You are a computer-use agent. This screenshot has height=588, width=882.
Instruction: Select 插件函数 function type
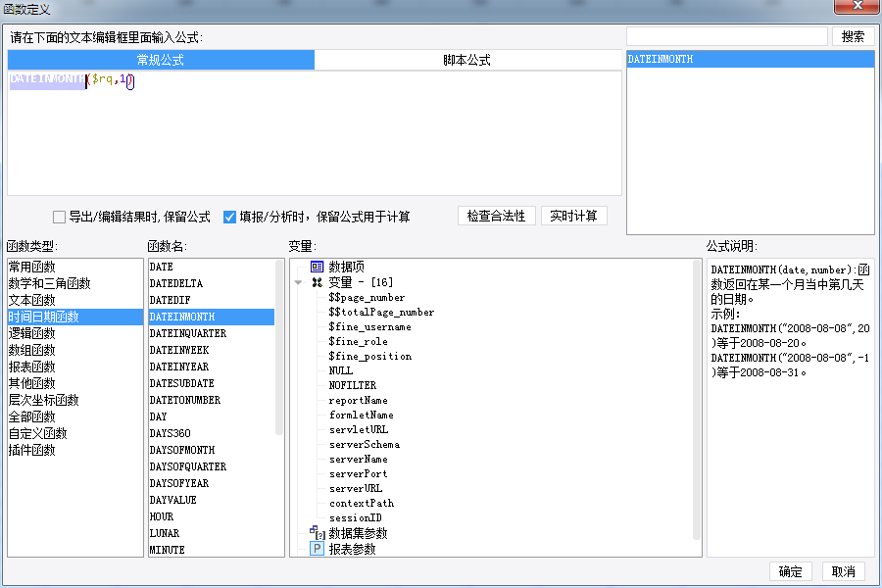(x=75, y=450)
